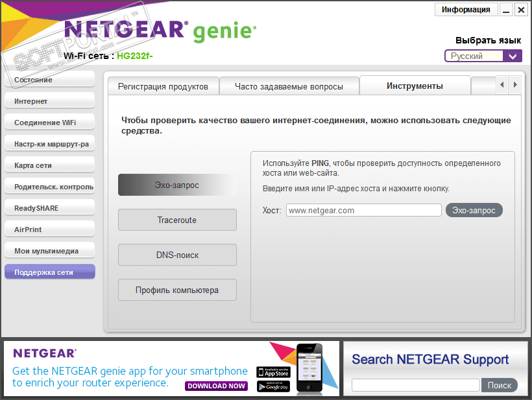Click the NETGEAR logo in banner
532x400 pixels.
(45, 353)
